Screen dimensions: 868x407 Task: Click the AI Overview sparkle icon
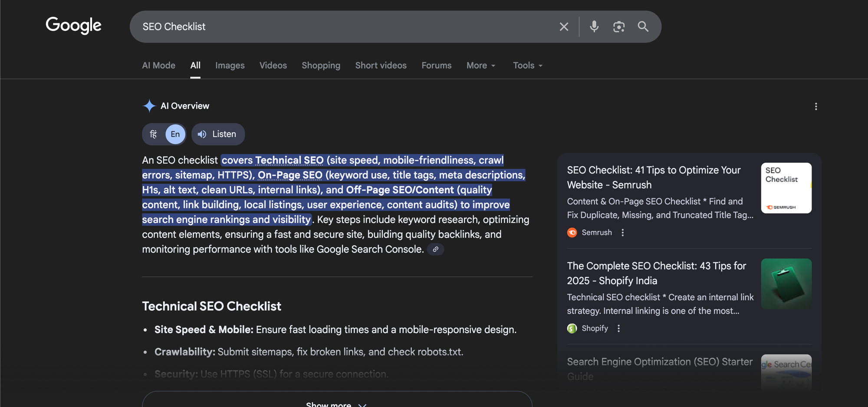point(149,106)
